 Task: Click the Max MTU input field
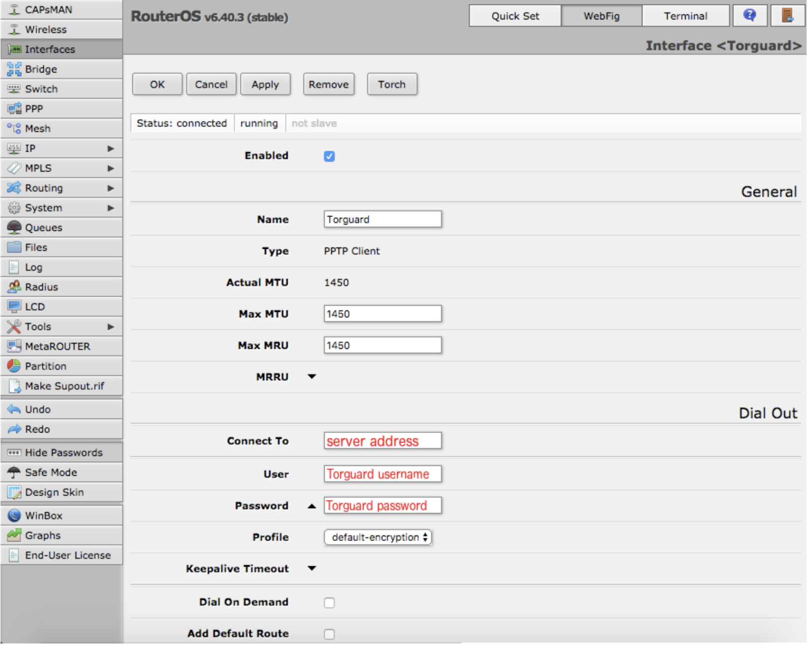click(x=383, y=314)
